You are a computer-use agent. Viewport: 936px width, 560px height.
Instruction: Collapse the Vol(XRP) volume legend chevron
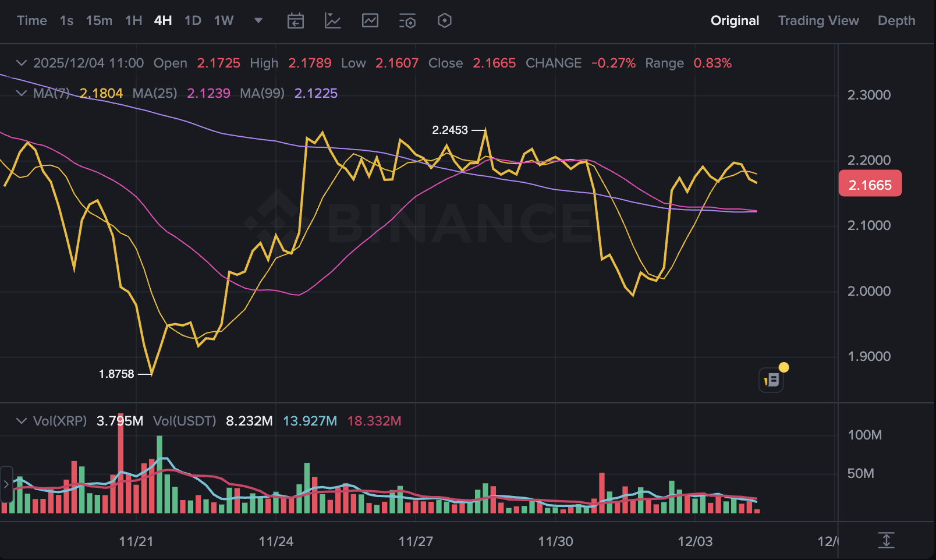tap(22, 421)
